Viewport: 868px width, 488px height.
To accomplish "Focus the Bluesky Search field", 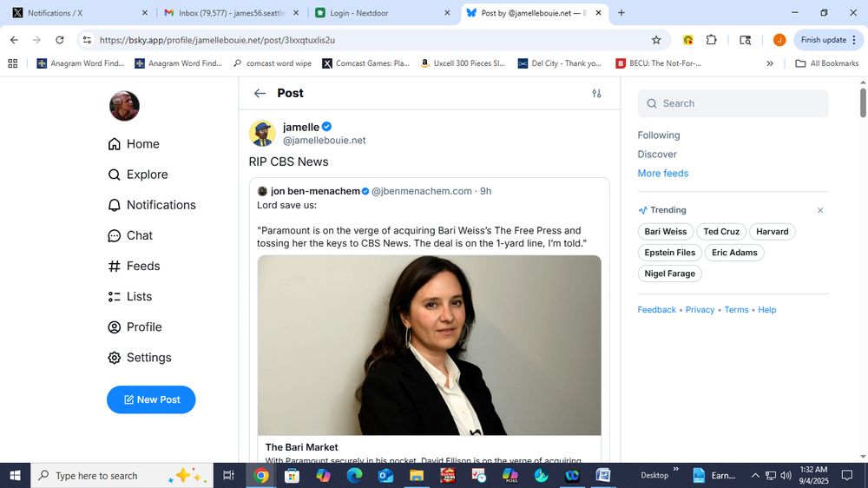I will coord(733,103).
